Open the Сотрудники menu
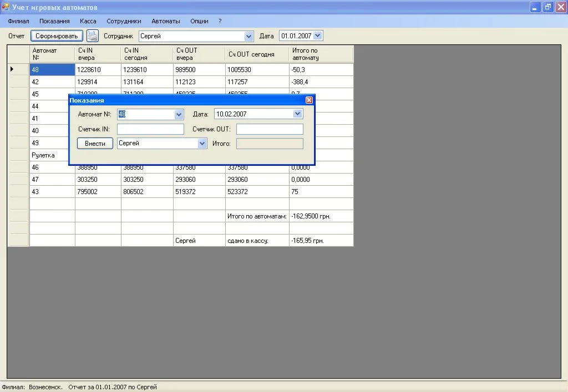 124,21
